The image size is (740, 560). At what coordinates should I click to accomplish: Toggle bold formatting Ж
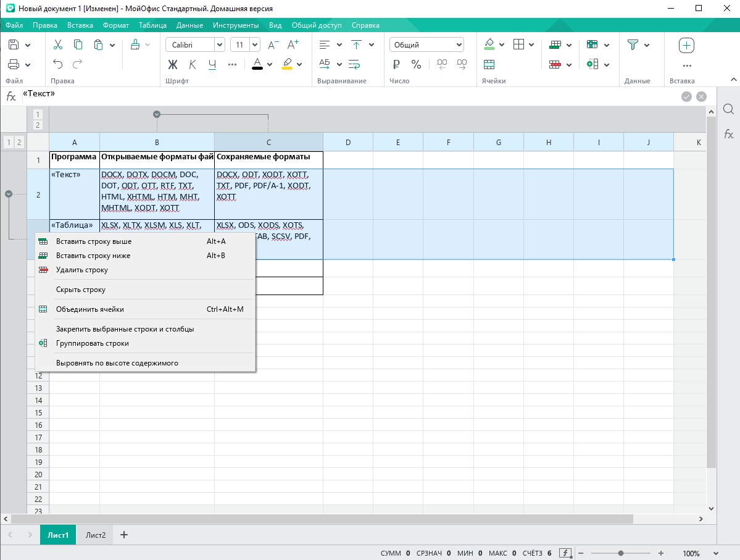[173, 65]
